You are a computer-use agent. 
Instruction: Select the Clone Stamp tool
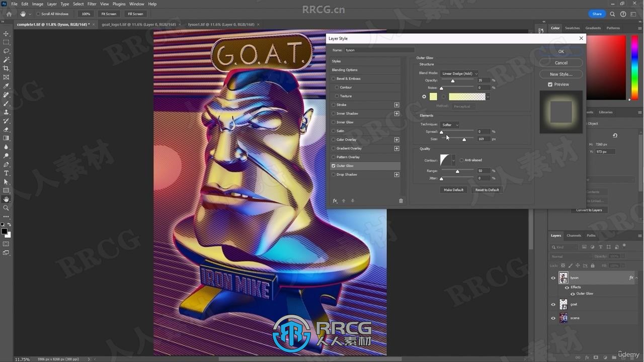[x=6, y=112]
